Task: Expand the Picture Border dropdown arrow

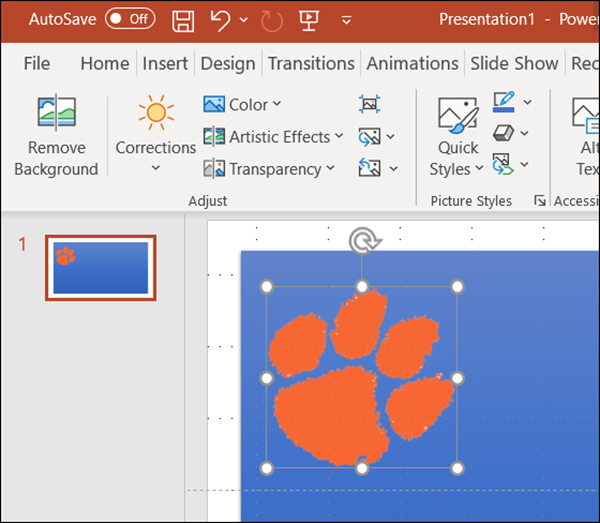Action: 528,102
